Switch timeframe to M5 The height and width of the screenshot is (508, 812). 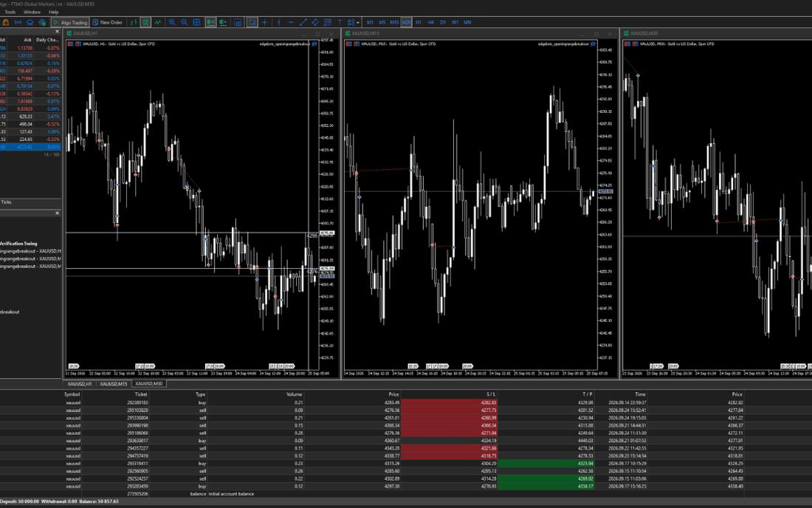(382, 22)
